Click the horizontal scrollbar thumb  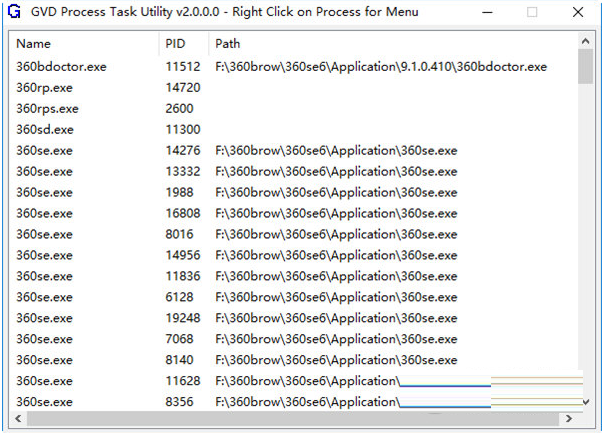293,418
